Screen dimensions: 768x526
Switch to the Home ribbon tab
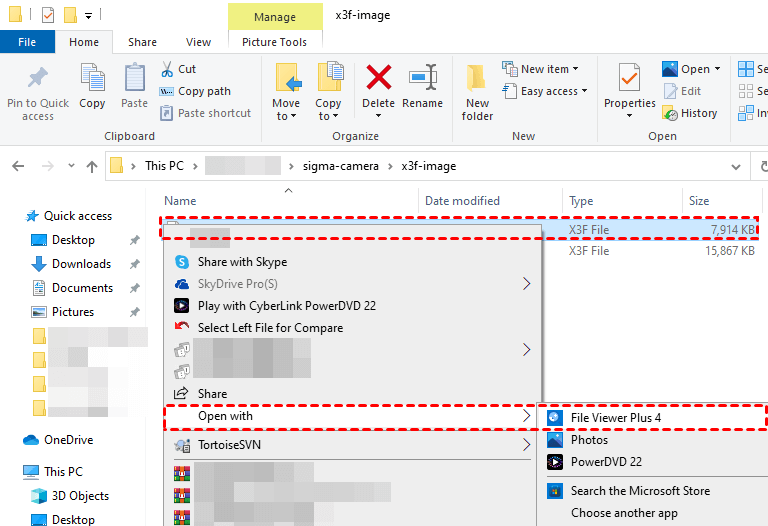[x=84, y=42]
